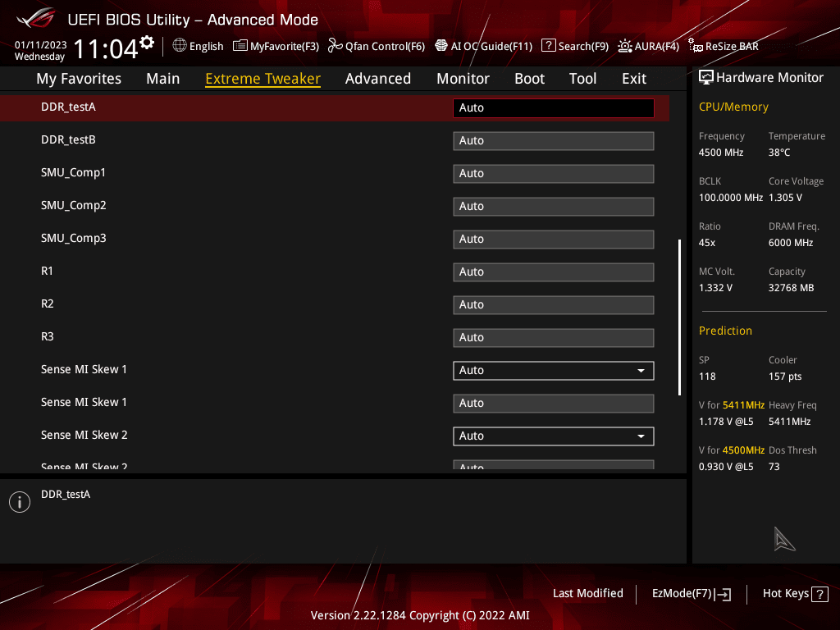Viewport: 840px width, 630px height.
Task: Open the Tool tab
Action: coord(583,79)
